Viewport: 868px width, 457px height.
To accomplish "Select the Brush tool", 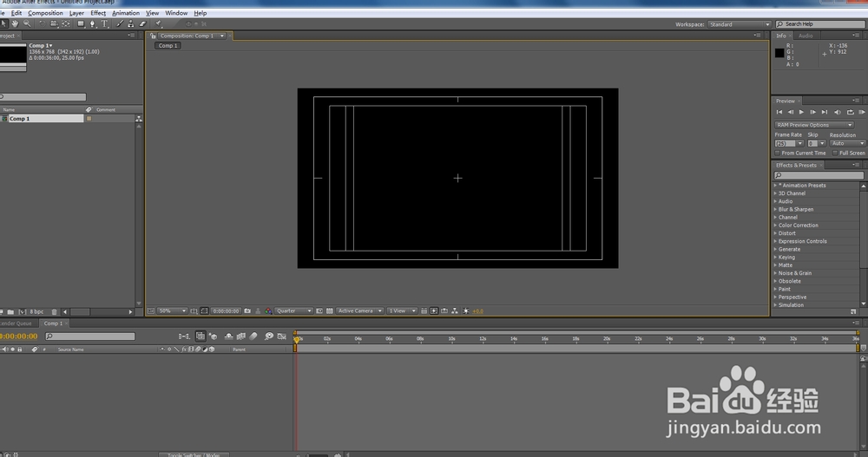I will [120, 23].
